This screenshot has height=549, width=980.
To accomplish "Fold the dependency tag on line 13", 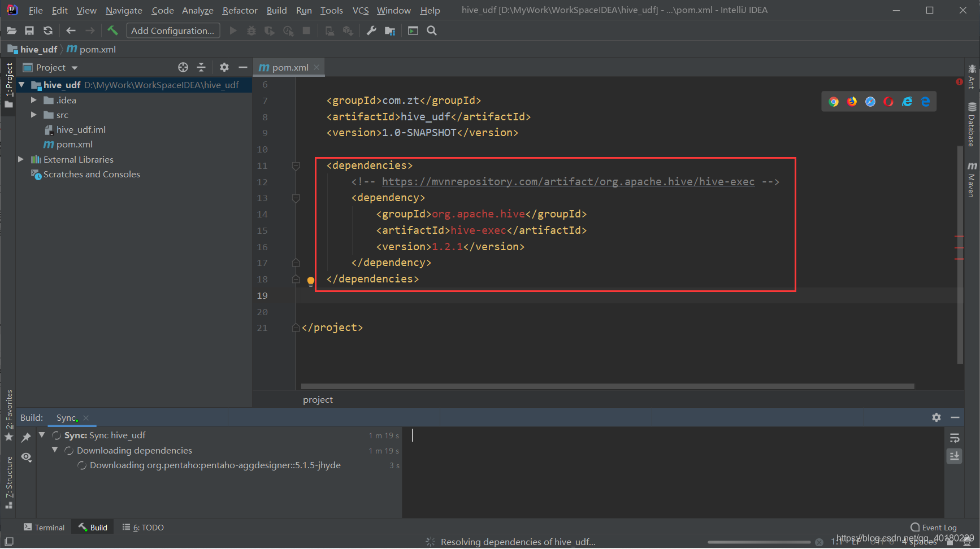I will [x=296, y=198].
